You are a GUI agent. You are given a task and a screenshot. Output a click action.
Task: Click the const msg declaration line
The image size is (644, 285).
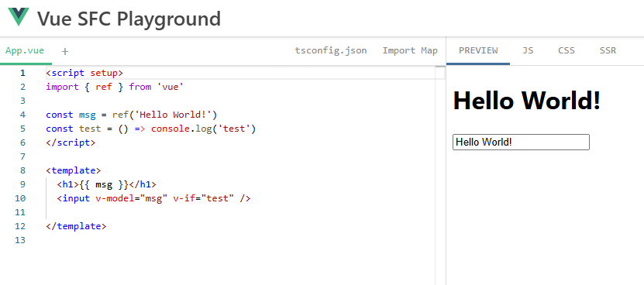[x=132, y=115]
